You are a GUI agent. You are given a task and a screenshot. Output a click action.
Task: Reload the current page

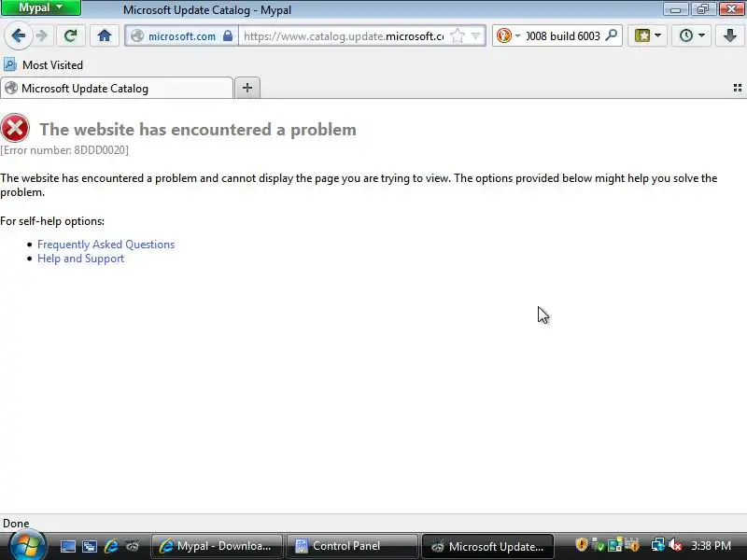point(71,35)
